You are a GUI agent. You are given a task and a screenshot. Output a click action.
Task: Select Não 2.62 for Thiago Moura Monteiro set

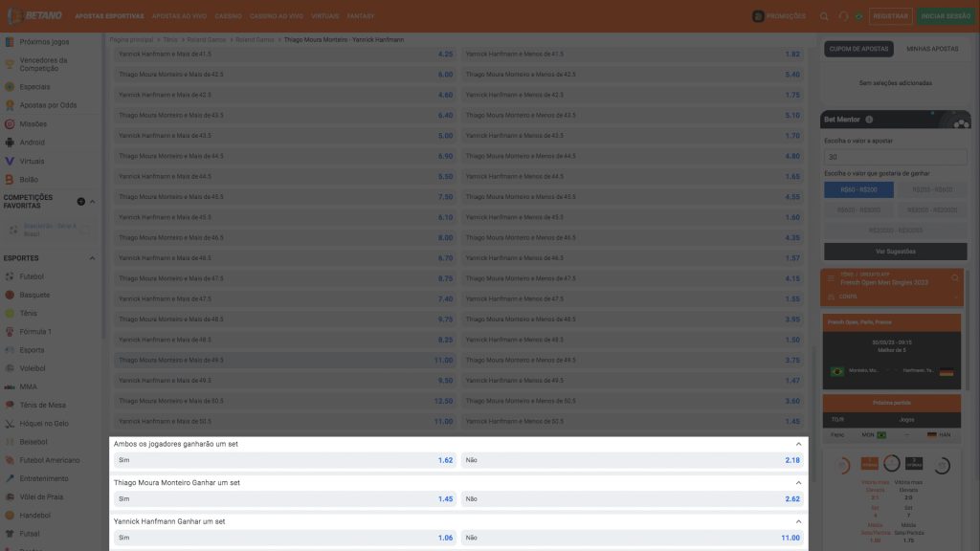(633, 499)
